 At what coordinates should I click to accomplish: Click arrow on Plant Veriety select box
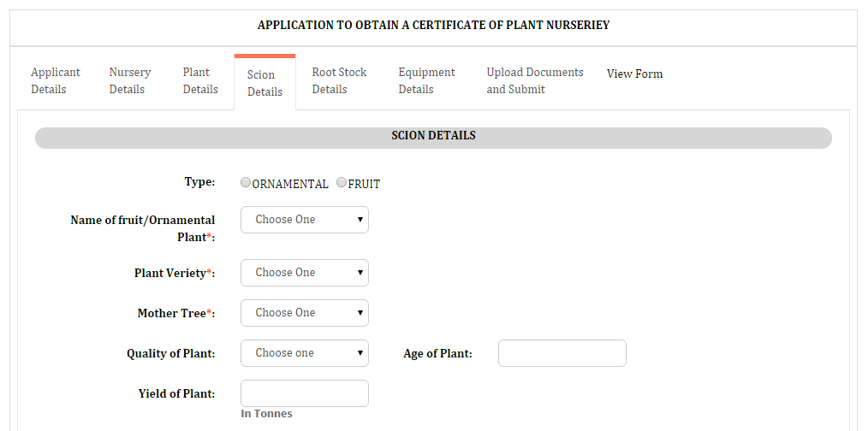pyautogui.click(x=360, y=273)
